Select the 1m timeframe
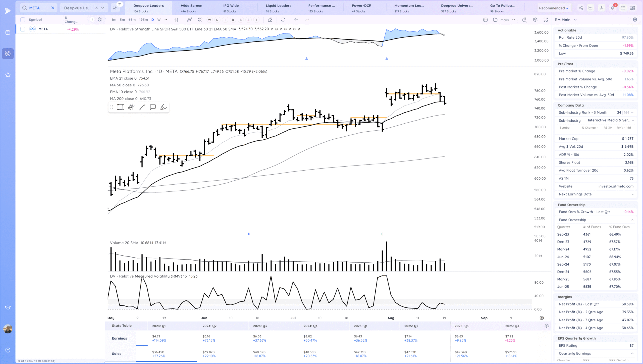This screenshot has height=364, width=643. tap(114, 20)
